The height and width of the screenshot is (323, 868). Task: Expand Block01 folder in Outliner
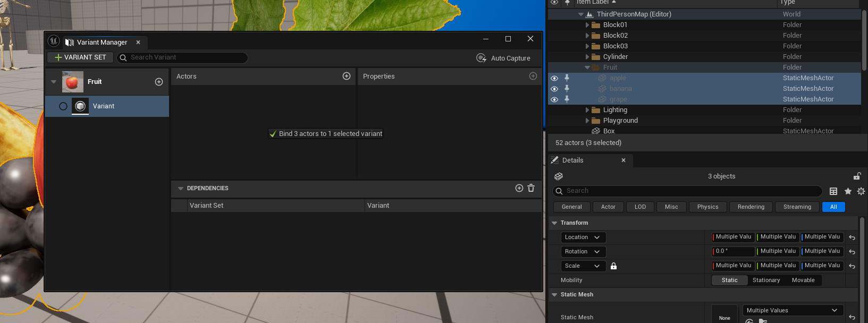click(587, 25)
